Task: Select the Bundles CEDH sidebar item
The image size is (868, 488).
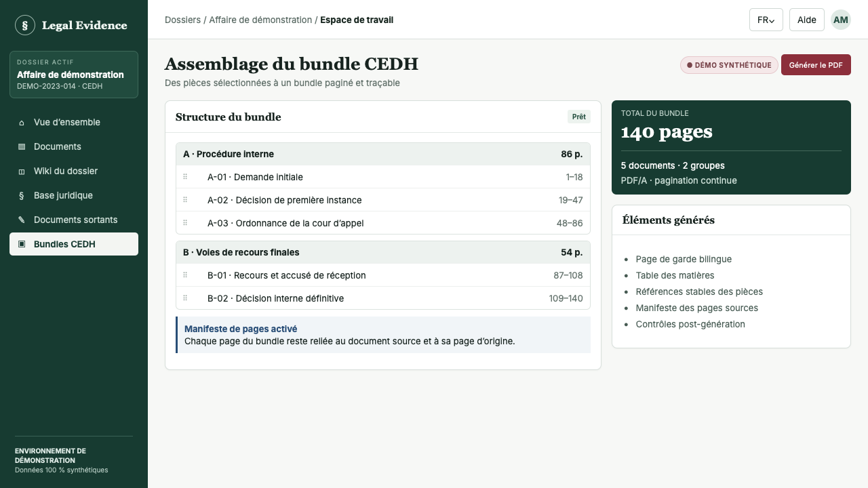Action: coord(74,244)
